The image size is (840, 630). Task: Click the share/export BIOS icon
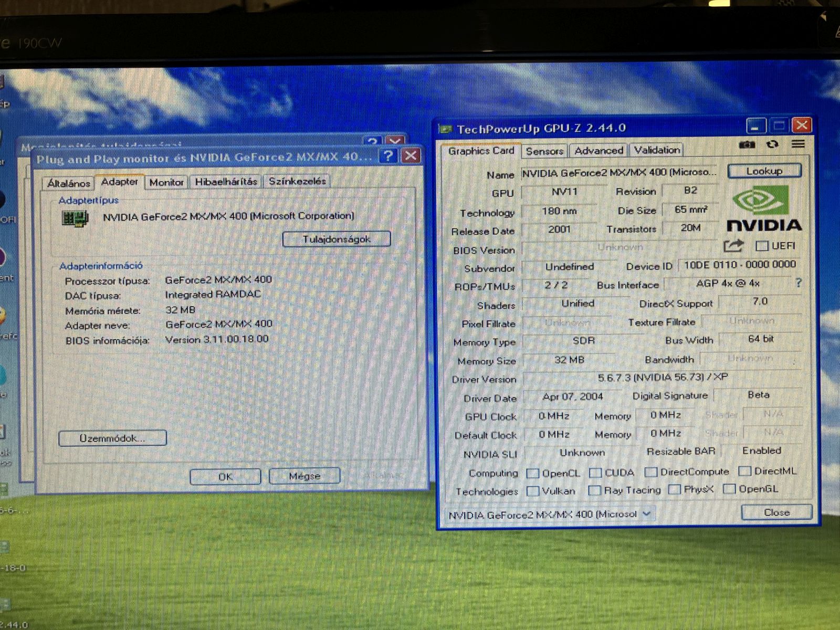pyautogui.click(x=733, y=245)
